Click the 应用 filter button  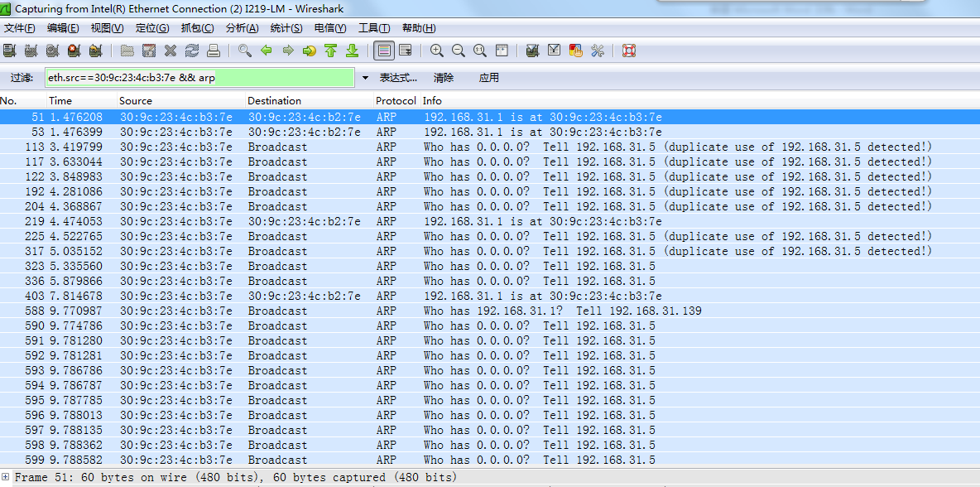pos(488,78)
